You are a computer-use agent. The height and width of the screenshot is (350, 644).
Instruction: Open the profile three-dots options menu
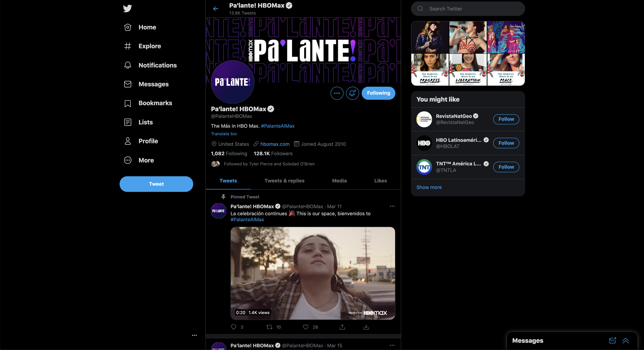(337, 93)
